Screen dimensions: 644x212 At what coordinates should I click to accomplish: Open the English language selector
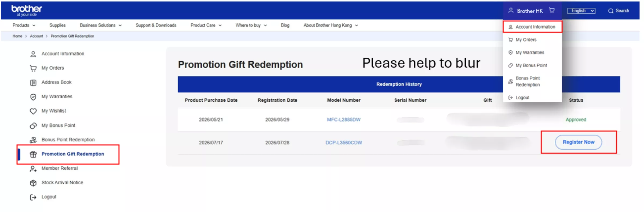581,11
